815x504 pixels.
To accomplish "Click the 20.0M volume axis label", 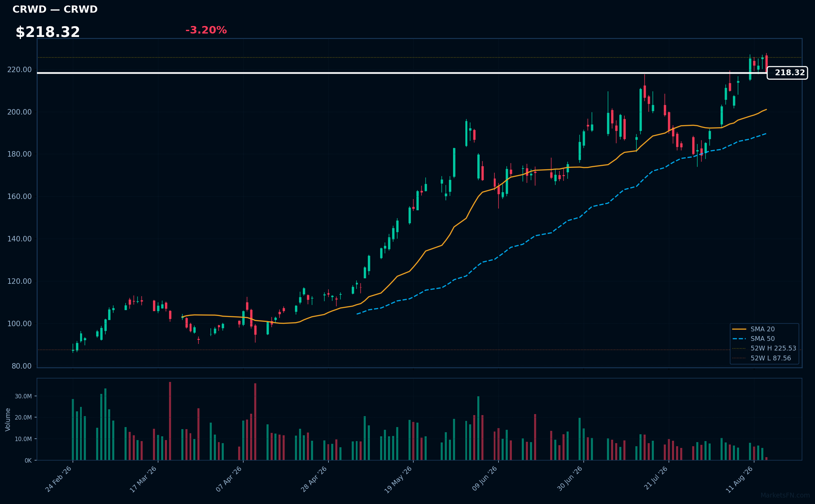I will (x=23, y=417).
